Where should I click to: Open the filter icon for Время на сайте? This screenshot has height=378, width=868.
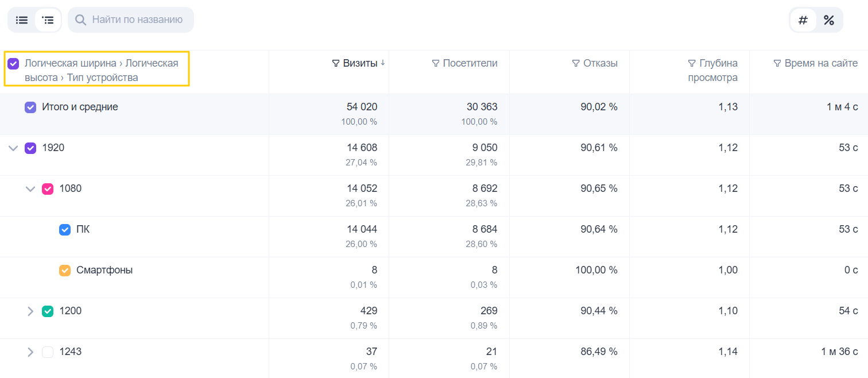point(777,63)
